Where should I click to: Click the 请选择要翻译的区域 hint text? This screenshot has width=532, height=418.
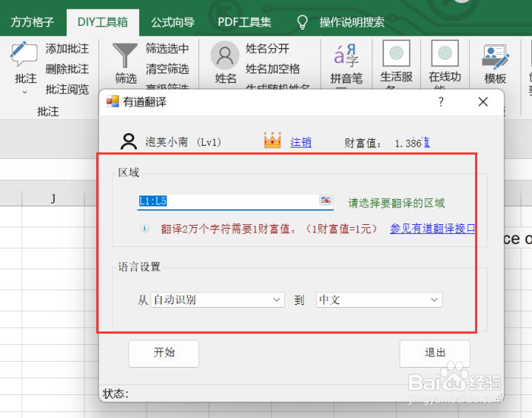(397, 203)
